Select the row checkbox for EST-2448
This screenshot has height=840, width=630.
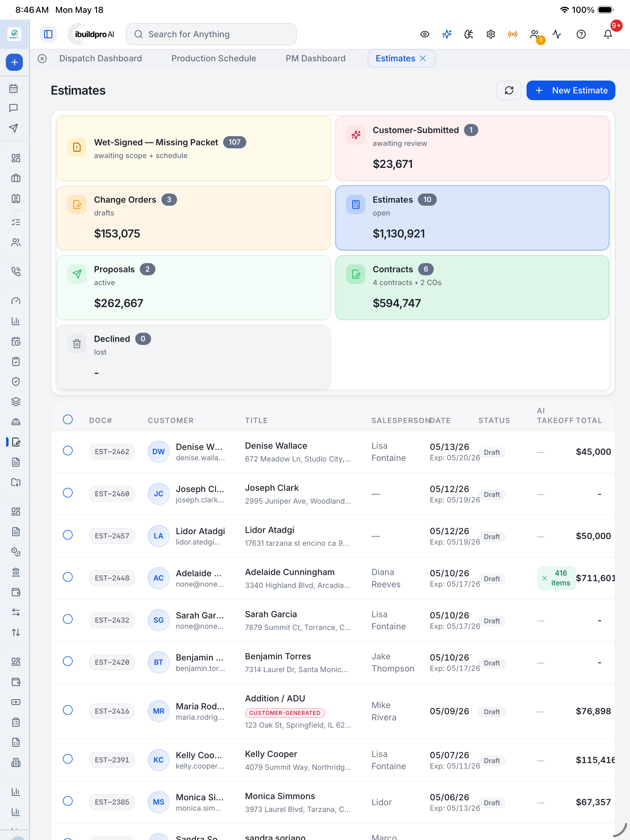(x=67, y=577)
